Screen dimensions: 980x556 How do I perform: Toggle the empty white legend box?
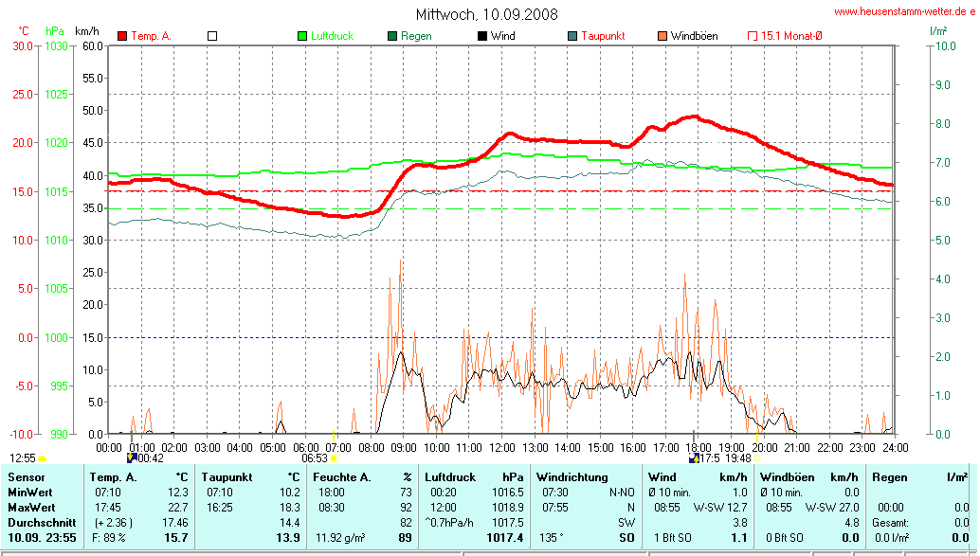coord(212,36)
